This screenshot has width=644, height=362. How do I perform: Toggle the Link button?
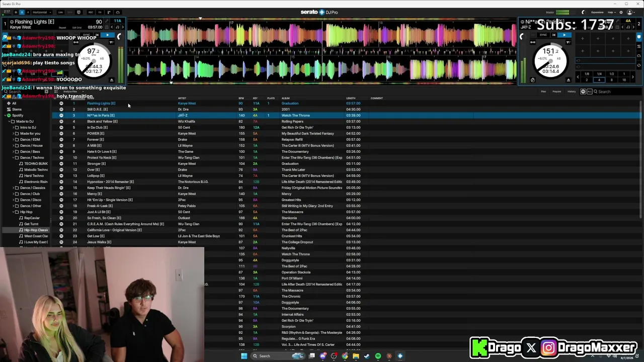click(60, 12)
